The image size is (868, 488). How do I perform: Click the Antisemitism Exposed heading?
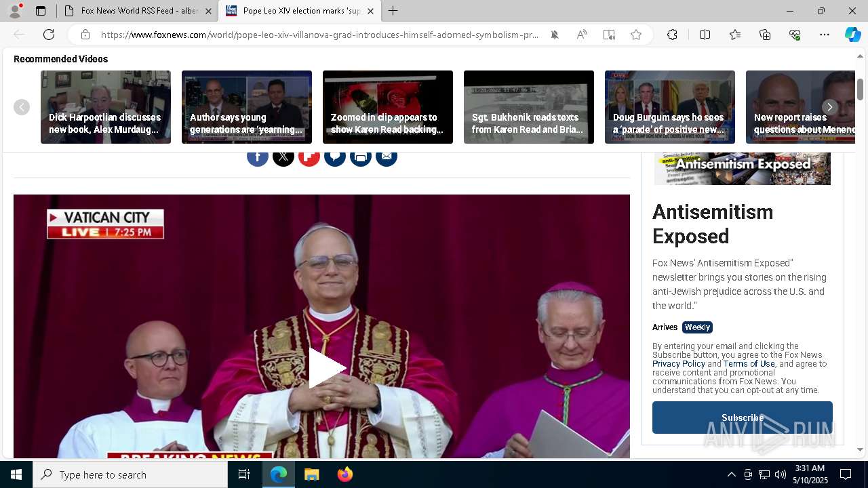(x=713, y=224)
